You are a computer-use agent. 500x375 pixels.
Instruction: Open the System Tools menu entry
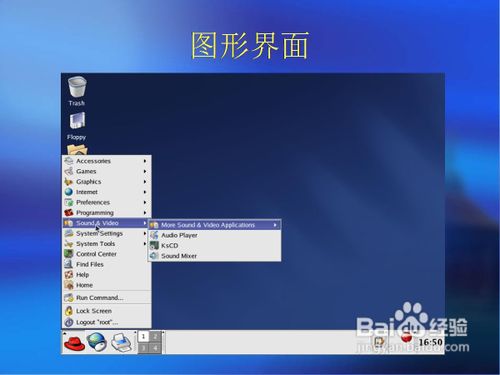(106, 244)
